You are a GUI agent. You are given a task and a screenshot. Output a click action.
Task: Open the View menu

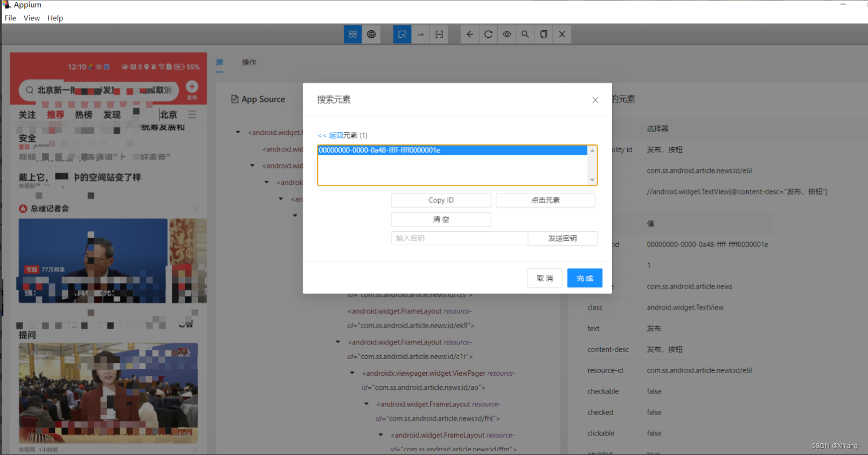32,18
